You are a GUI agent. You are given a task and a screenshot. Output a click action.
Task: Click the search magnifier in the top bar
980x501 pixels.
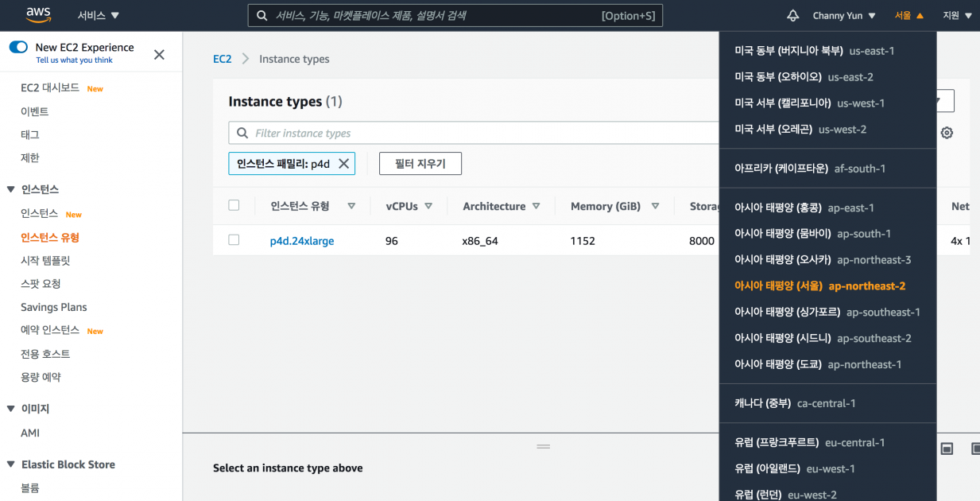click(262, 15)
